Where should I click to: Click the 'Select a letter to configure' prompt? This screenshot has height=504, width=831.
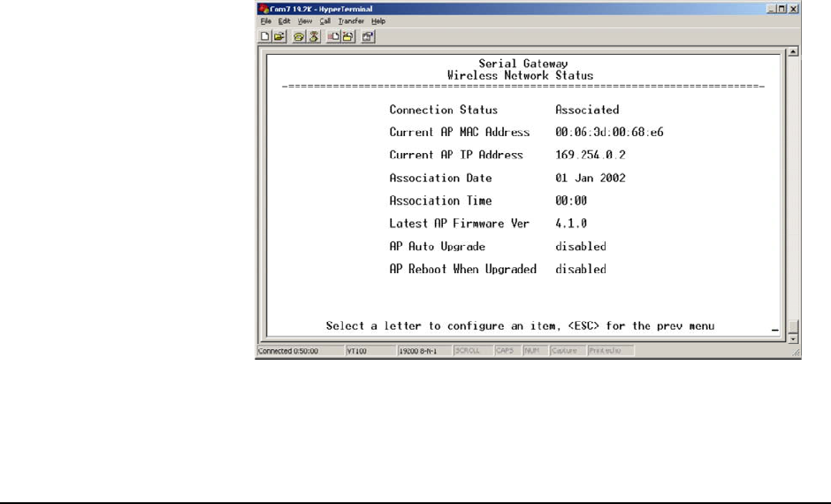(x=520, y=326)
